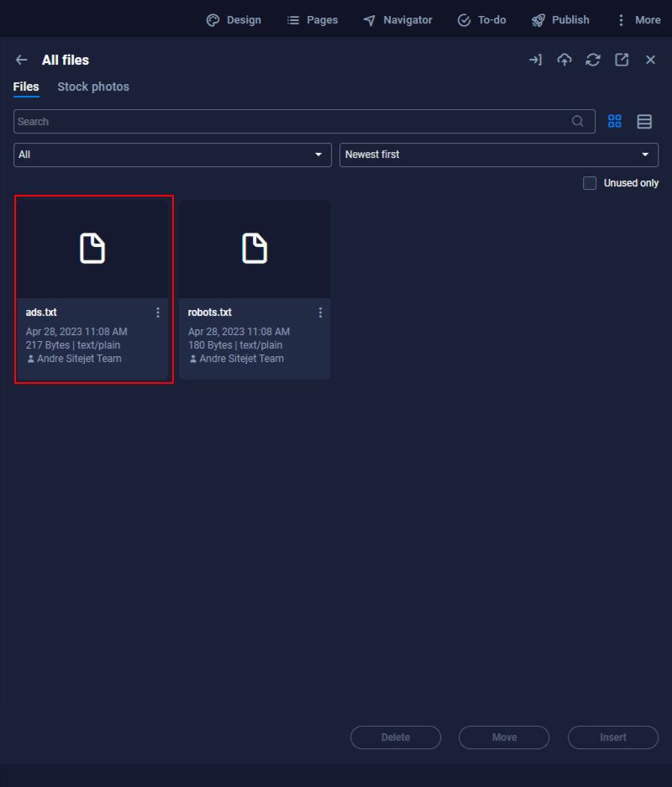Open ads.txt three-dot options menu
672x787 pixels.
(158, 312)
